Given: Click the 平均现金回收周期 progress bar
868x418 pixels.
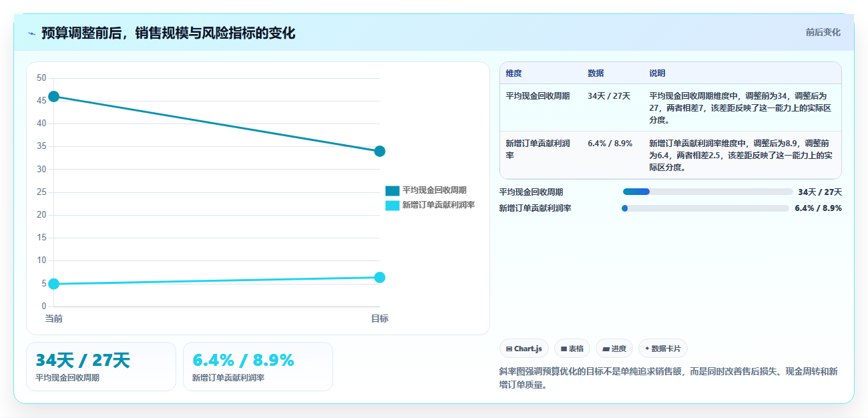Looking at the screenshot, I should 708,192.
